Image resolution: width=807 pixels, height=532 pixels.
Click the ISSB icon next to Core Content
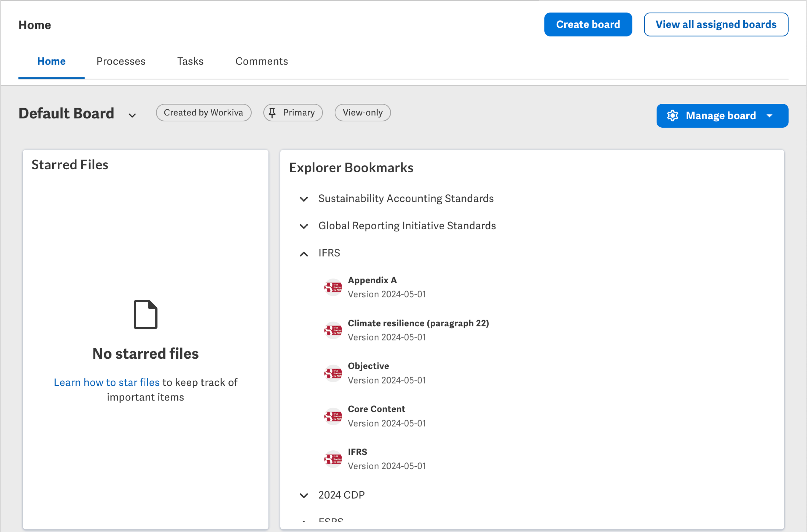(x=333, y=416)
